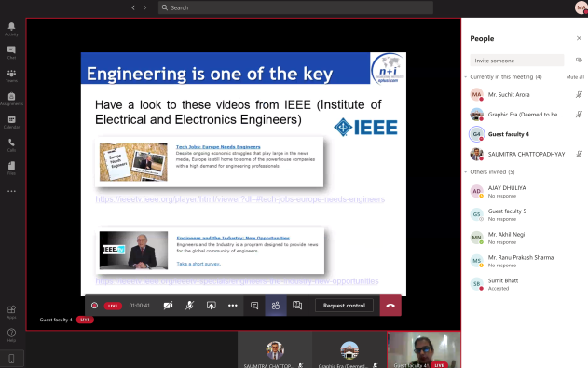Toggle the camera in the meeting toolbar

click(x=168, y=306)
